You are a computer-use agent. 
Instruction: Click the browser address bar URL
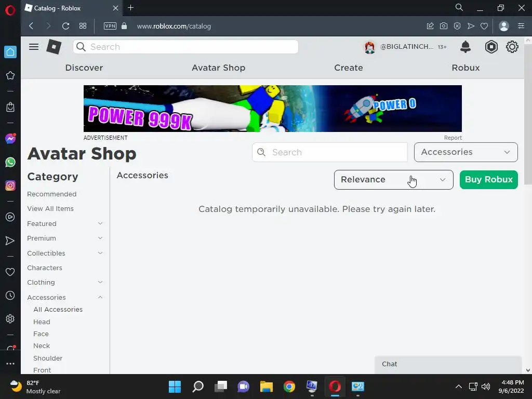point(174,26)
